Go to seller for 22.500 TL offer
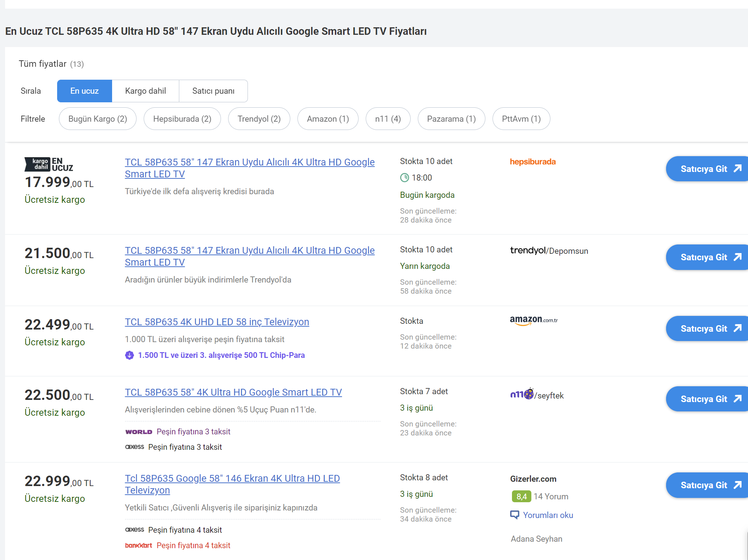Viewport: 748px width, 560px height. point(707,399)
